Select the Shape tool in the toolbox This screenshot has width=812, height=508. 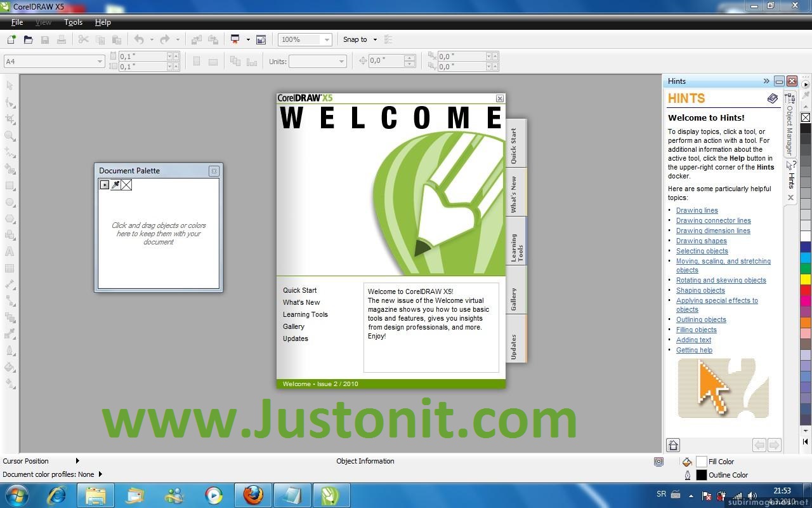[x=10, y=102]
